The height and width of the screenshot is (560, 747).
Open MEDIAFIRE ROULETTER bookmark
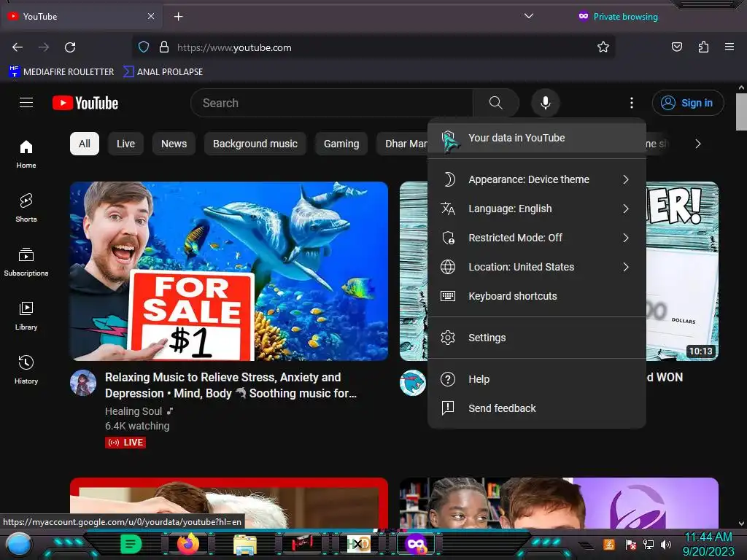tap(61, 72)
